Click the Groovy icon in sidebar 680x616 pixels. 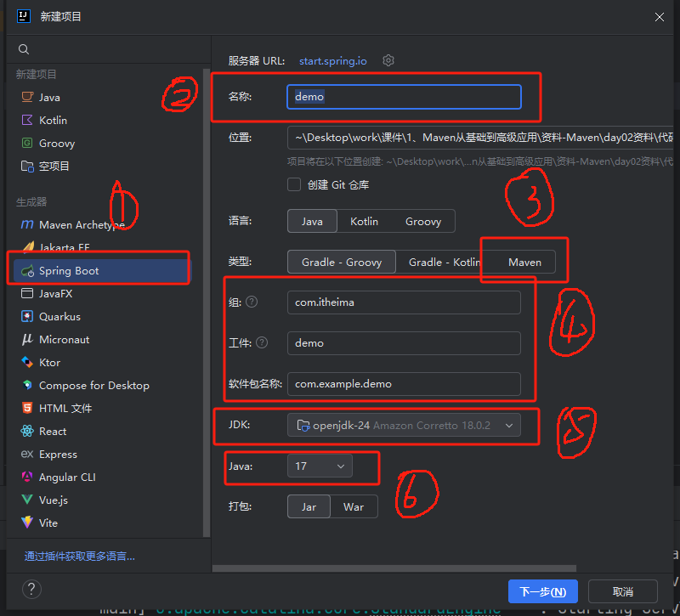pyautogui.click(x=27, y=143)
